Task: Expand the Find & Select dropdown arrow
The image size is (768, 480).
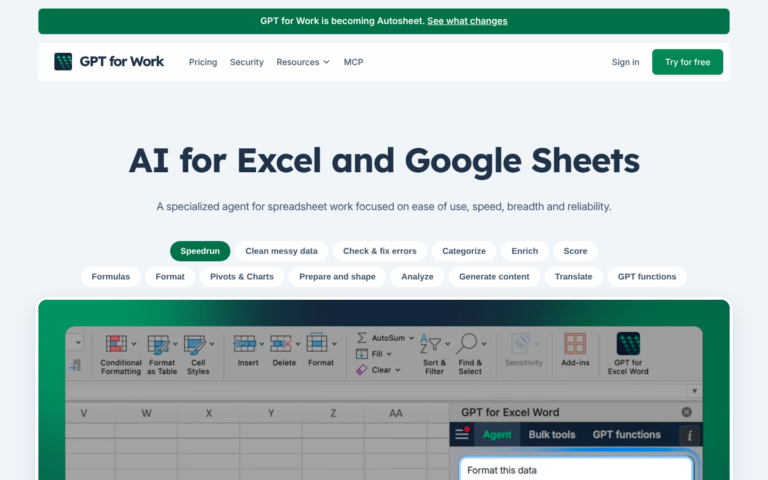Action: pos(484,344)
